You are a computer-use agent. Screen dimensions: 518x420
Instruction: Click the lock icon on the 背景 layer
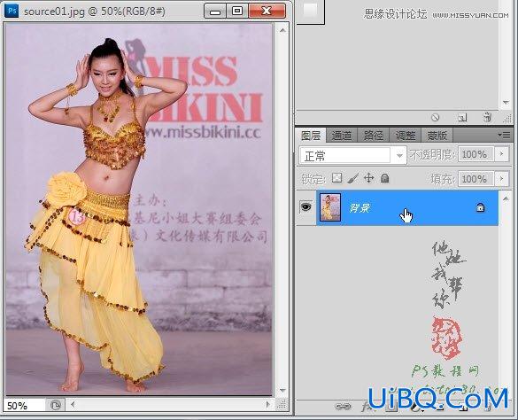[480, 207]
